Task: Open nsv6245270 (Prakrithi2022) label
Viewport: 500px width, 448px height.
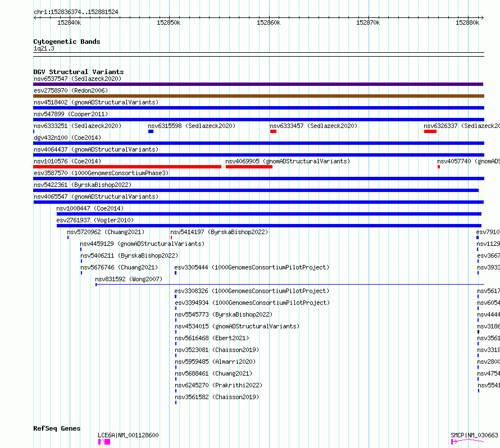Action: (x=219, y=385)
